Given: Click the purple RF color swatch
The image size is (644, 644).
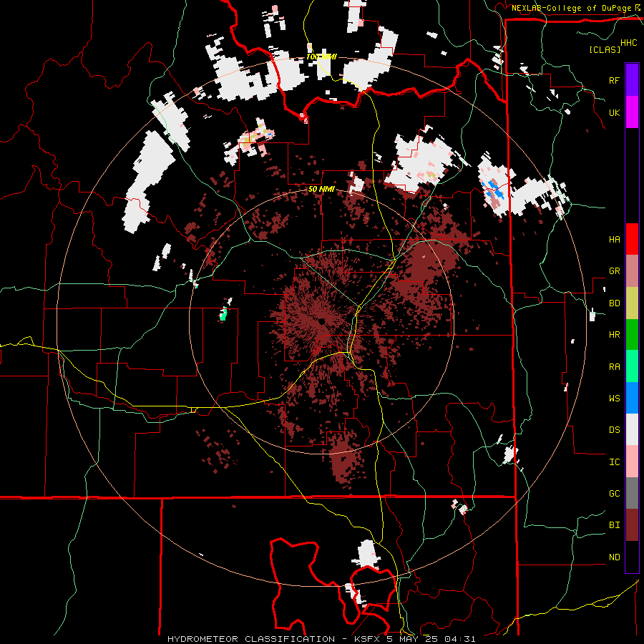Looking at the screenshot, I should click(632, 80).
